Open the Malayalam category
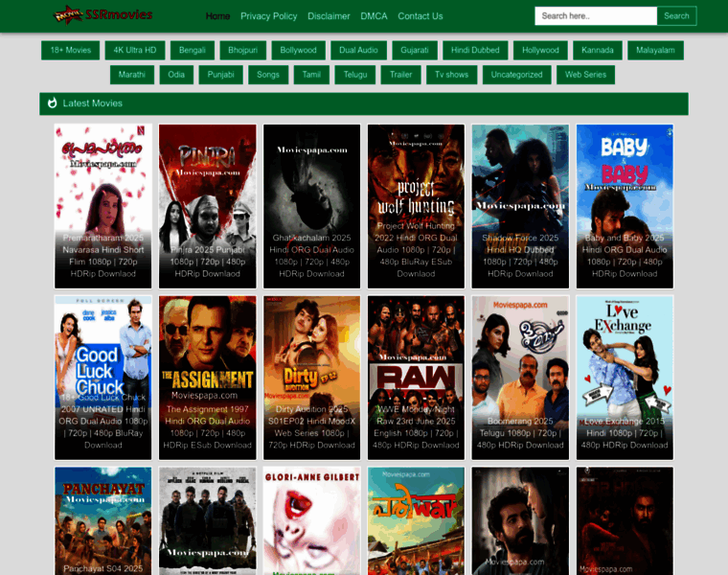The height and width of the screenshot is (575, 728). [655, 50]
